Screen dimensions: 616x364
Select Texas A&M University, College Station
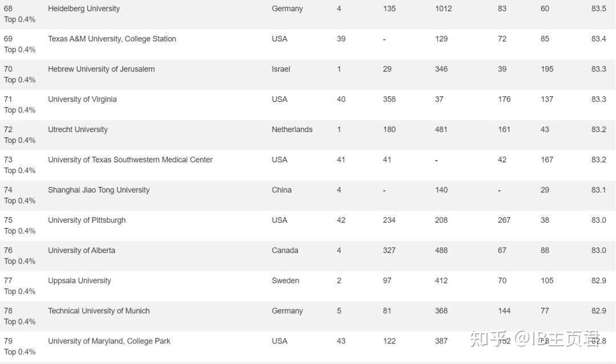coord(112,39)
